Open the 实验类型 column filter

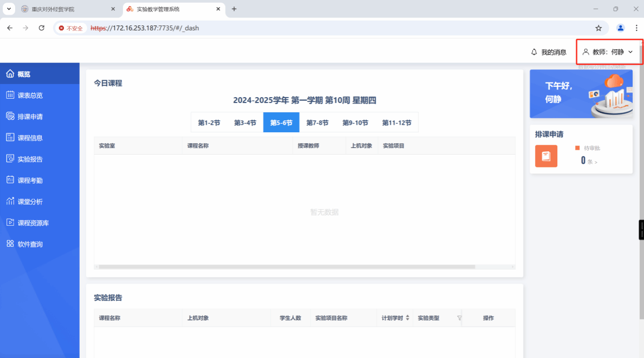point(459,318)
